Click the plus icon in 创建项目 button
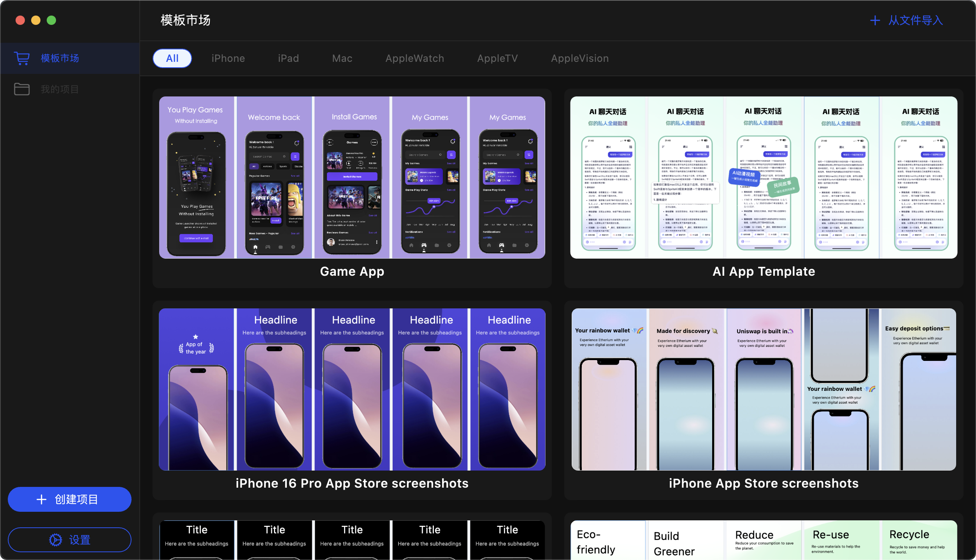 [x=42, y=499]
